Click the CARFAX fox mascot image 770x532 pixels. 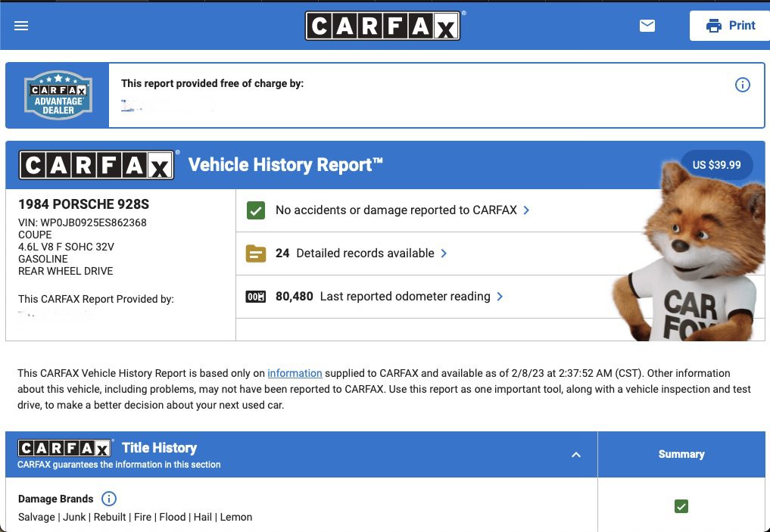click(688, 253)
